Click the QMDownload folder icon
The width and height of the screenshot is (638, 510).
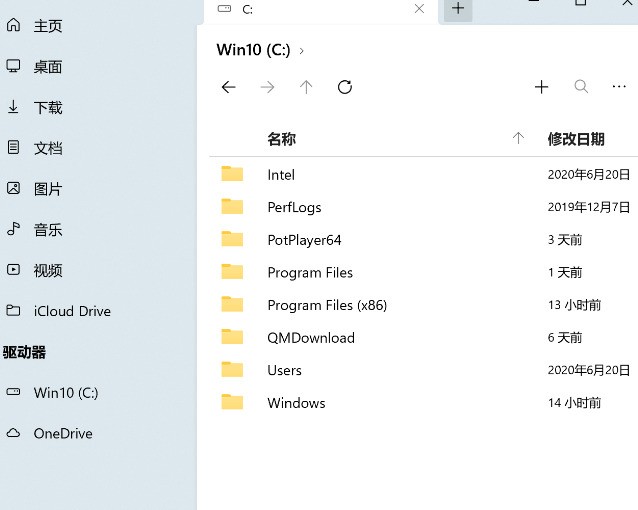click(232, 337)
